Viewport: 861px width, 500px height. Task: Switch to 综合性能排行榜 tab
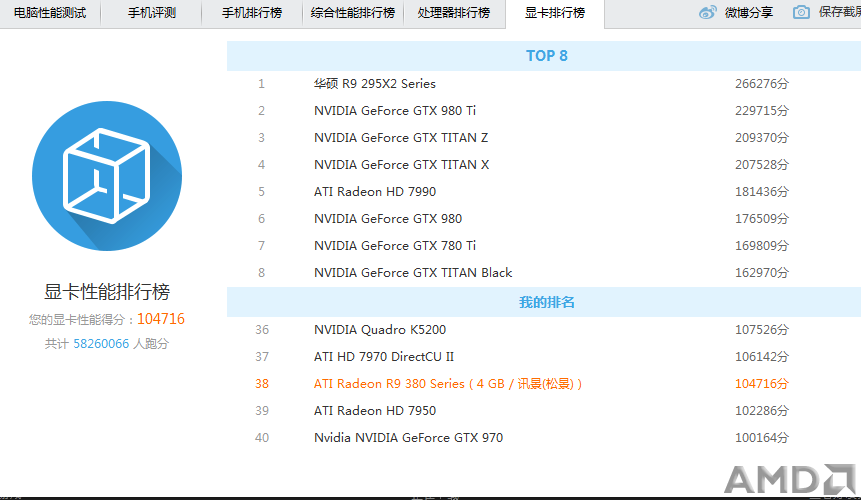click(353, 13)
